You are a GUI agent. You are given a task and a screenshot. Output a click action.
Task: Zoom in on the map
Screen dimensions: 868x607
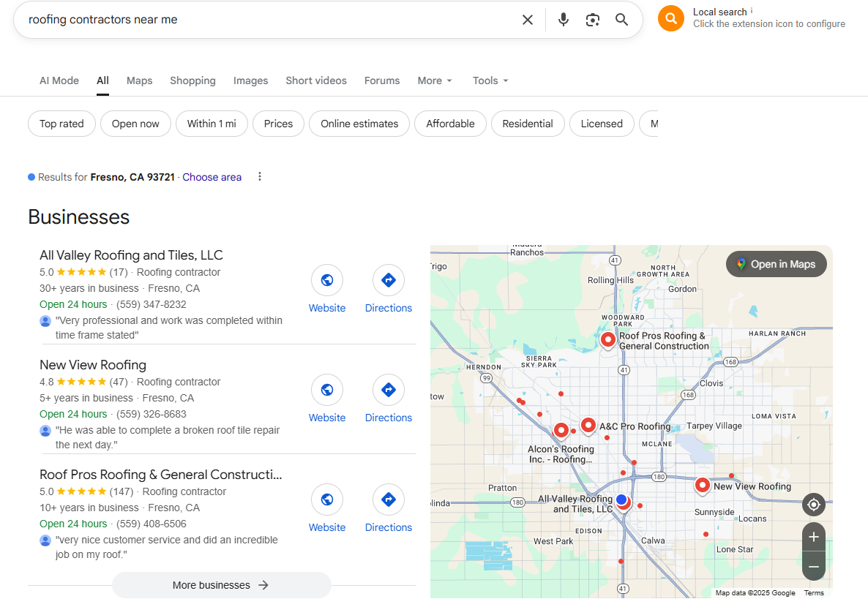pos(813,537)
